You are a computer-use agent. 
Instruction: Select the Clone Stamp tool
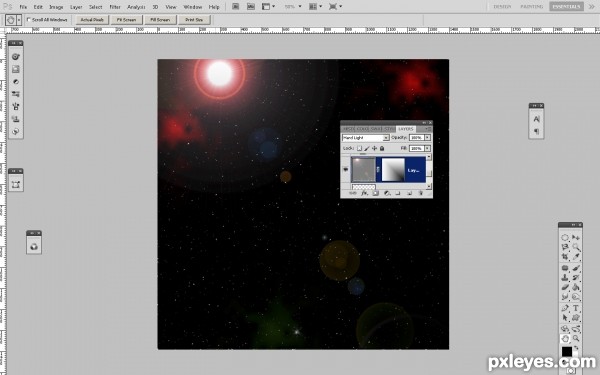[565, 277]
